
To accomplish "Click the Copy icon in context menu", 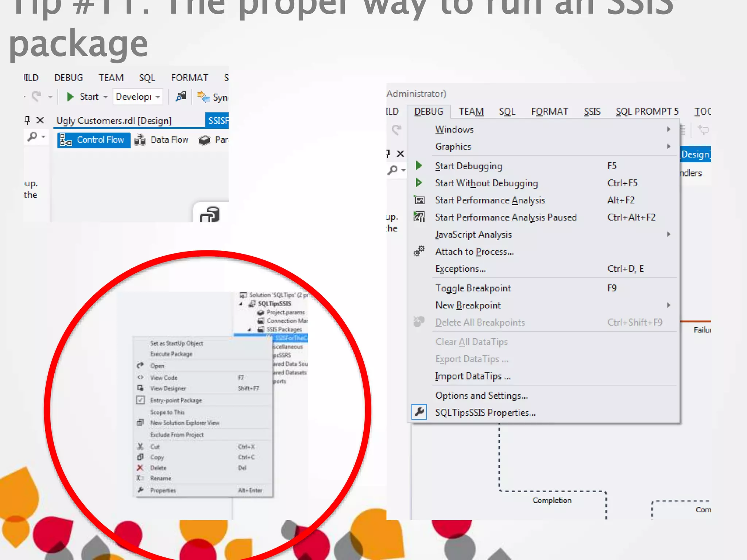I will click(x=140, y=457).
